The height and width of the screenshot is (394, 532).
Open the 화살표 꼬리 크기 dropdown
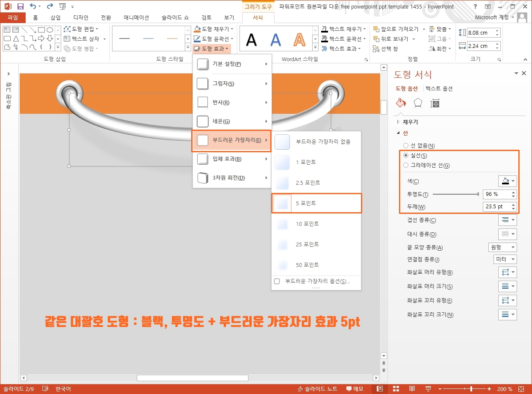click(x=508, y=314)
